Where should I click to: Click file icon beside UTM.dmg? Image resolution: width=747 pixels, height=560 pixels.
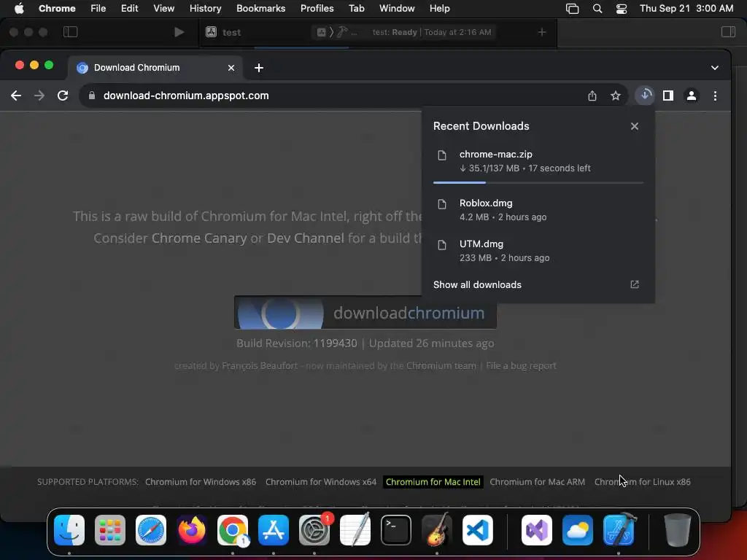[x=442, y=245]
